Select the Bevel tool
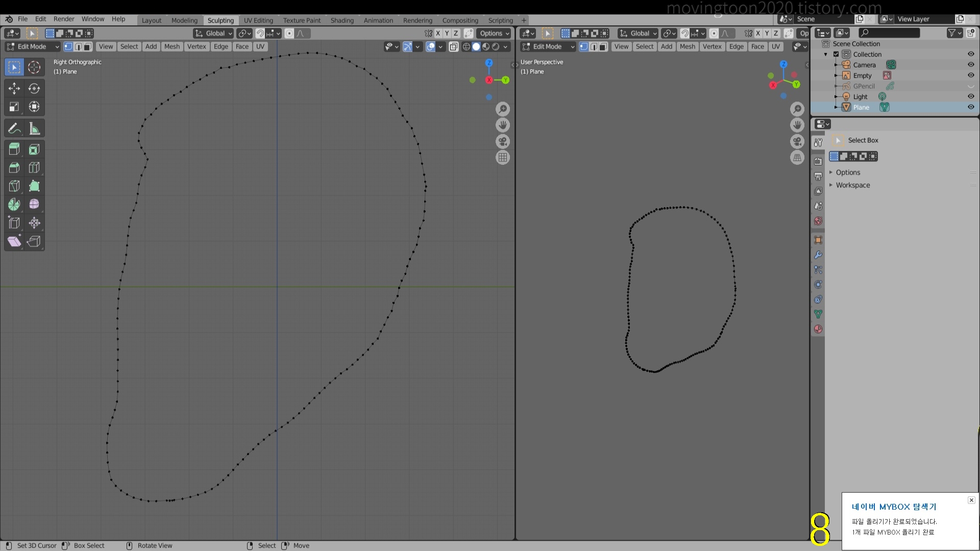This screenshot has height=551, width=980. pos(14,168)
